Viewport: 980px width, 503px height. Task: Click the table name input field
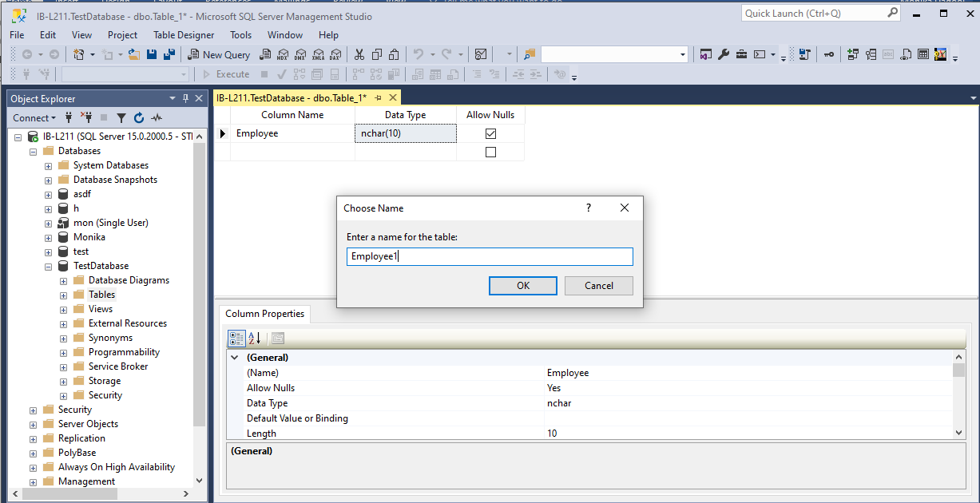pos(490,256)
